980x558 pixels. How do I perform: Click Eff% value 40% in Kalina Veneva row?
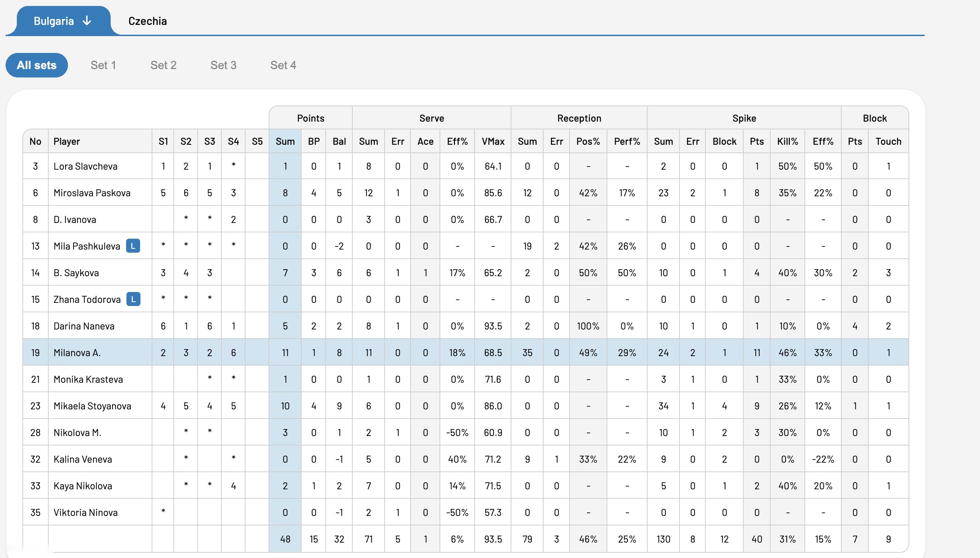pyautogui.click(x=457, y=459)
